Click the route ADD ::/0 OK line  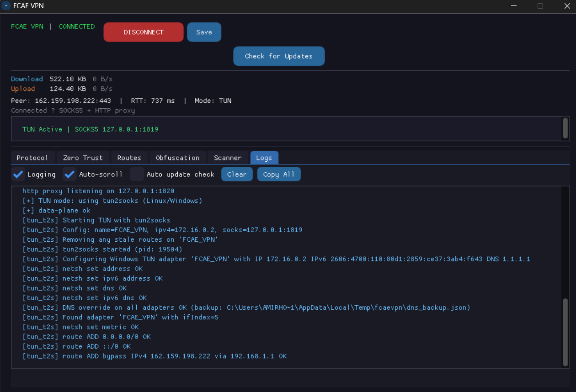pos(76,346)
